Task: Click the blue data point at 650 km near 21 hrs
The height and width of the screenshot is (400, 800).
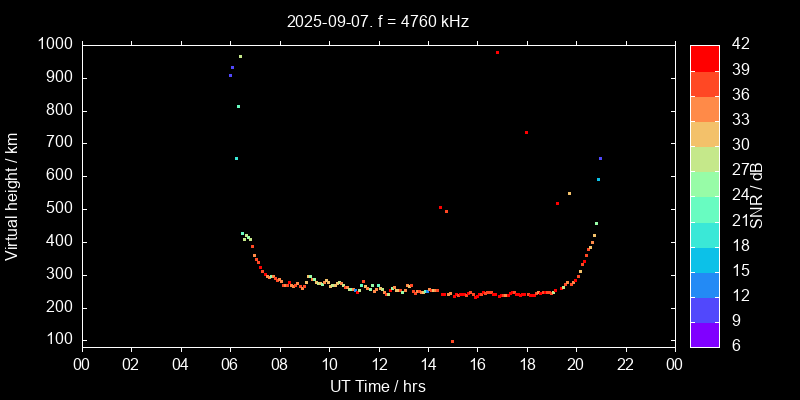Action: [x=600, y=158]
